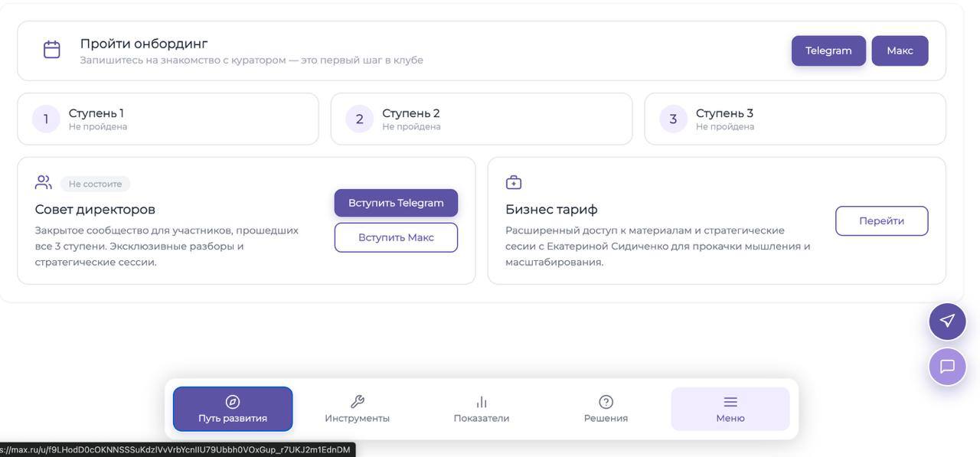
Task: Click the Не состоите status badge
Action: click(95, 184)
